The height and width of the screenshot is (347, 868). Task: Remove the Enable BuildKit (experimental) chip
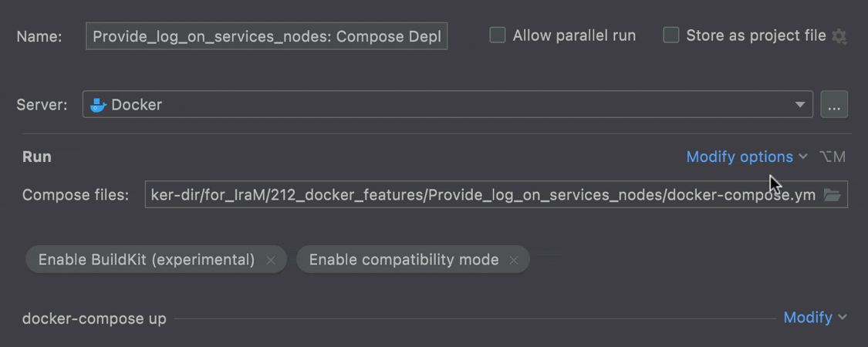tap(271, 260)
